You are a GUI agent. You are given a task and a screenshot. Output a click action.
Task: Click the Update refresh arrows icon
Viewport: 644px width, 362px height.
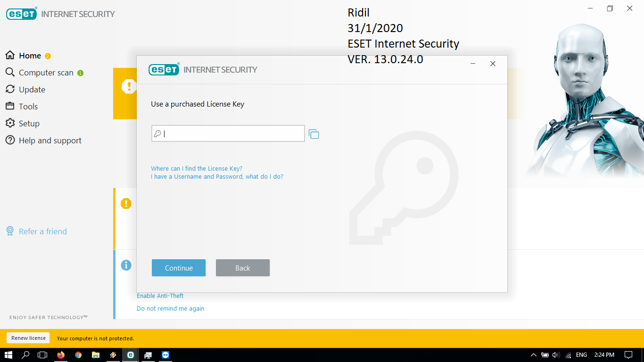[10, 90]
